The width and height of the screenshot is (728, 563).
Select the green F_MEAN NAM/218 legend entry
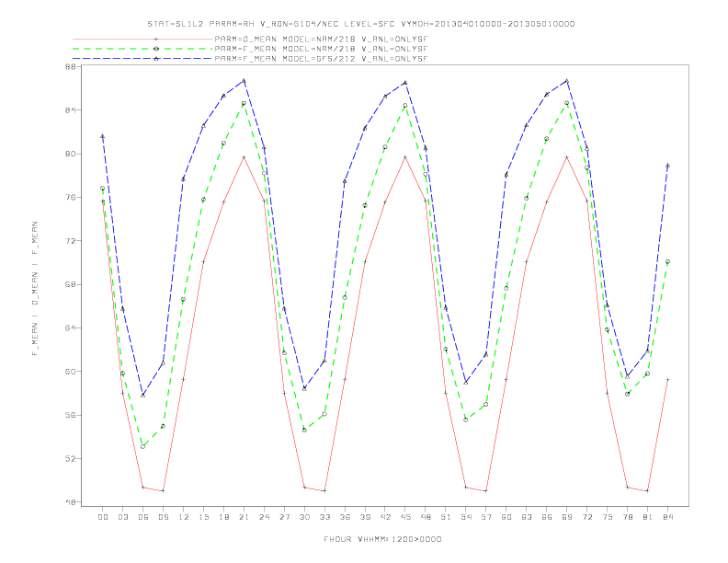tap(250, 49)
